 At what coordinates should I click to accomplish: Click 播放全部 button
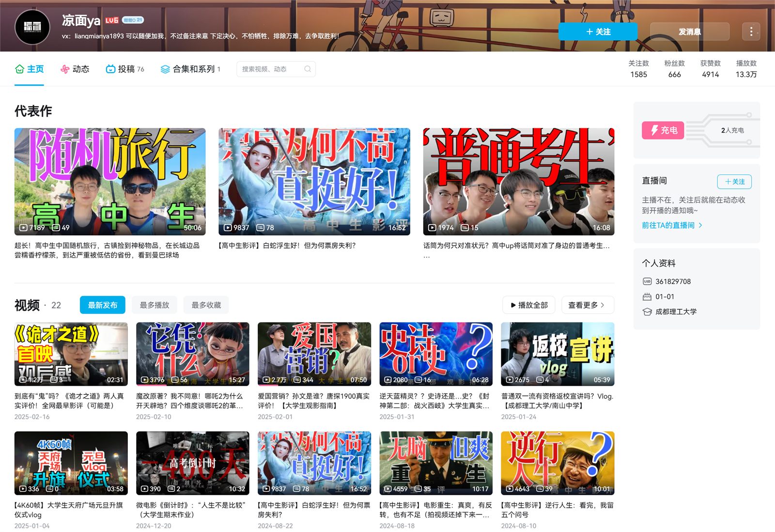529,305
